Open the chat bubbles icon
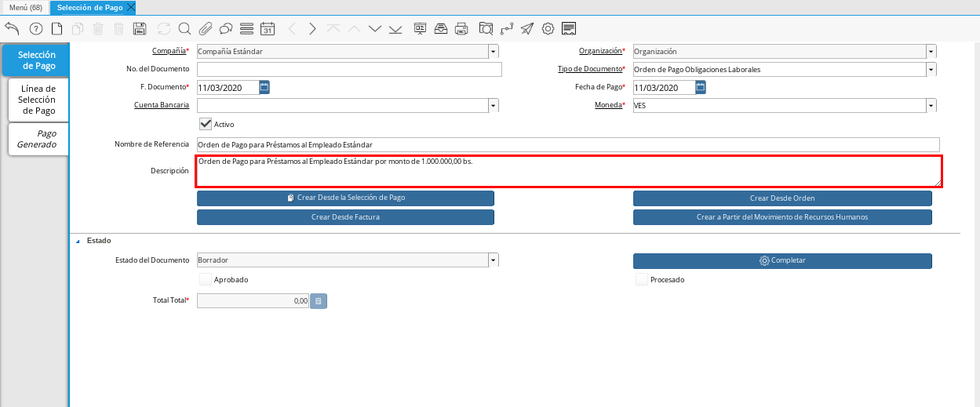Viewport: 980px width, 407px height. click(x=226, y=29)
